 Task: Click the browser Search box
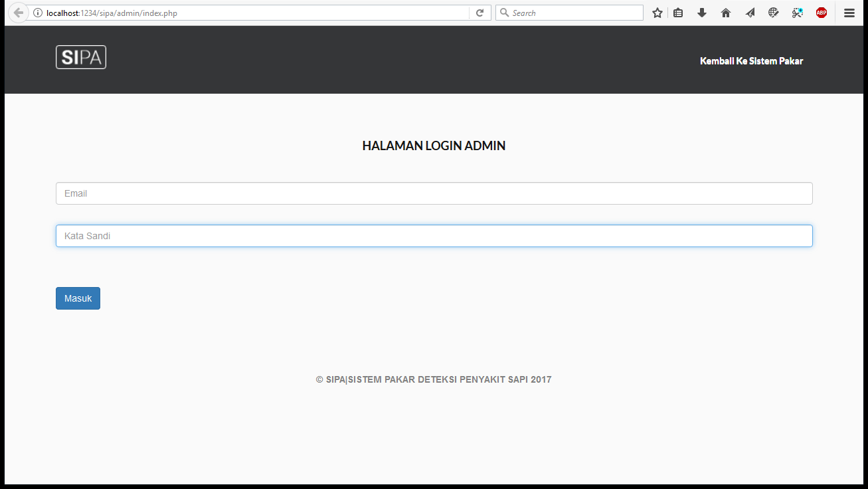[574, 13]
